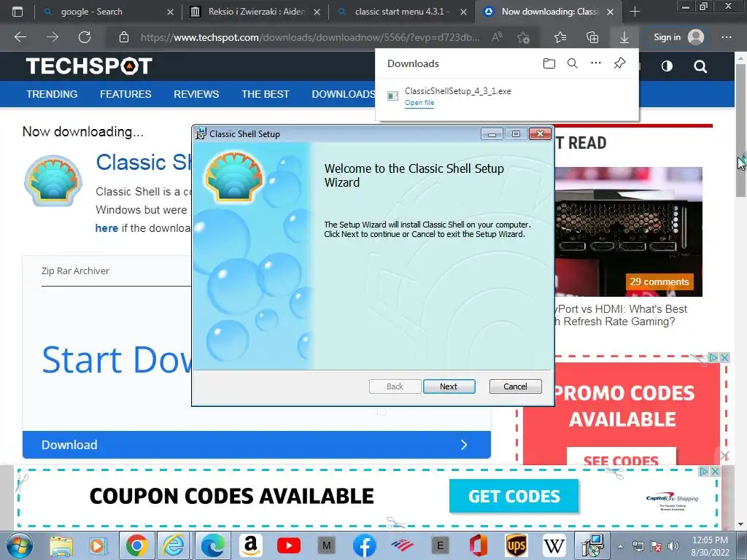Open TRENDING menu on TechSpot

point(52,94)
